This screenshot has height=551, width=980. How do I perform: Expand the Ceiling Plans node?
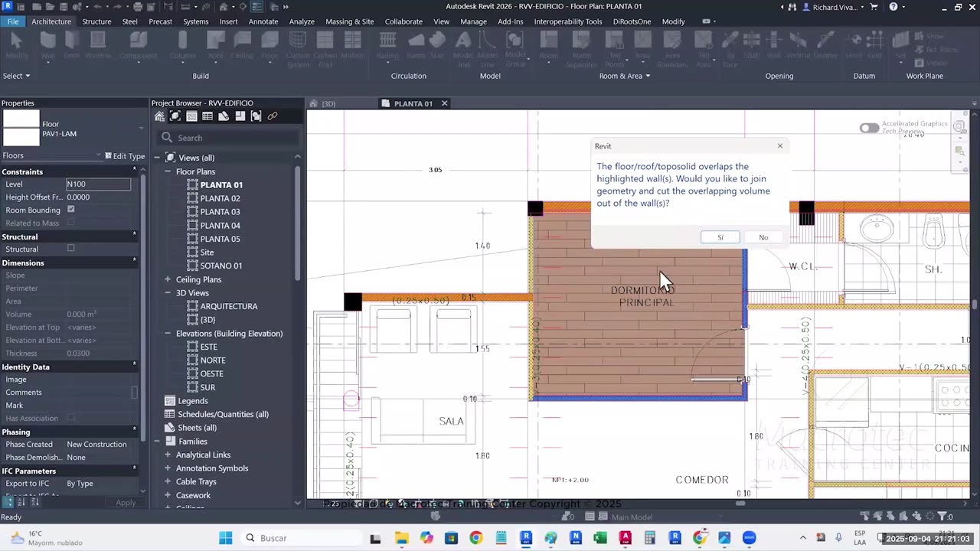tap(168, 279)
